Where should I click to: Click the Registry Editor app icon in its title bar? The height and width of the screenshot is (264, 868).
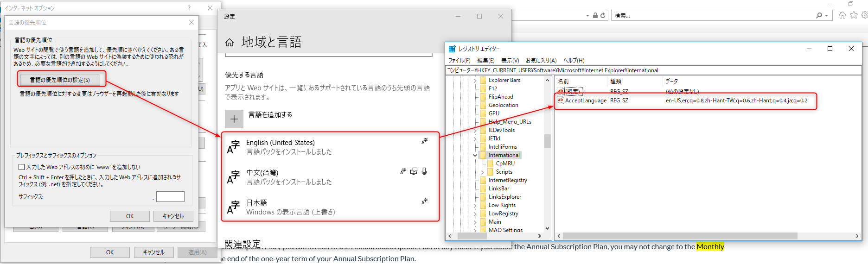click(452, 49)
